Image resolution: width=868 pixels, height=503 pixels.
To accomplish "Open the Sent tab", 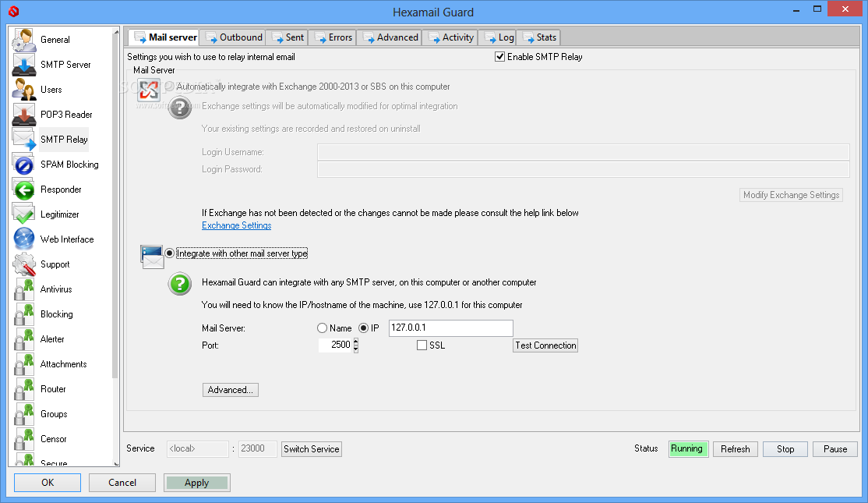I will (288, 37).
